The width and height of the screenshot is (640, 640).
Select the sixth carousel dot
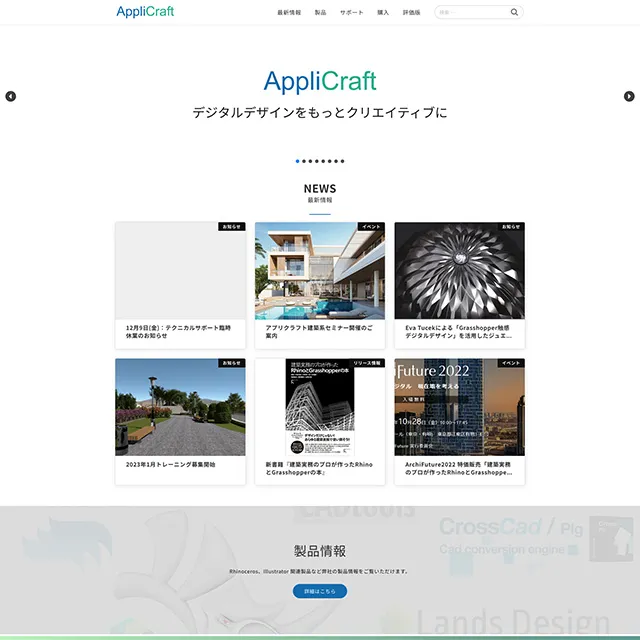[330, 161]
